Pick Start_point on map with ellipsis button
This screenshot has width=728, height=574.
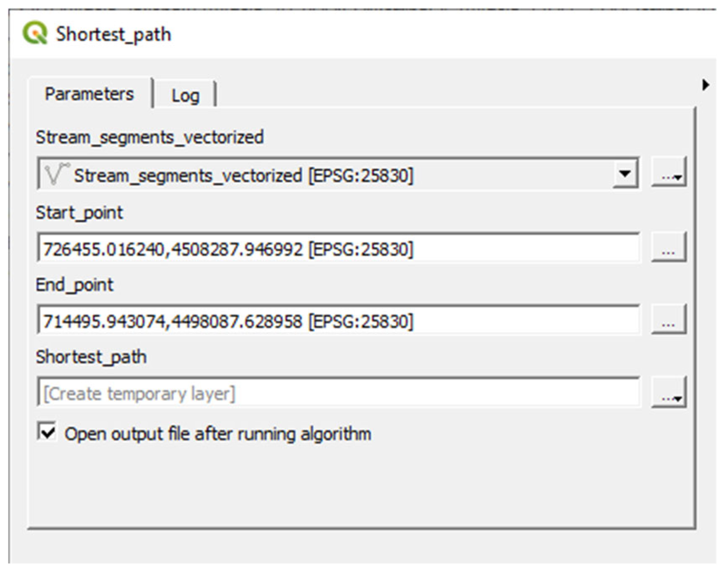point(668,248)
